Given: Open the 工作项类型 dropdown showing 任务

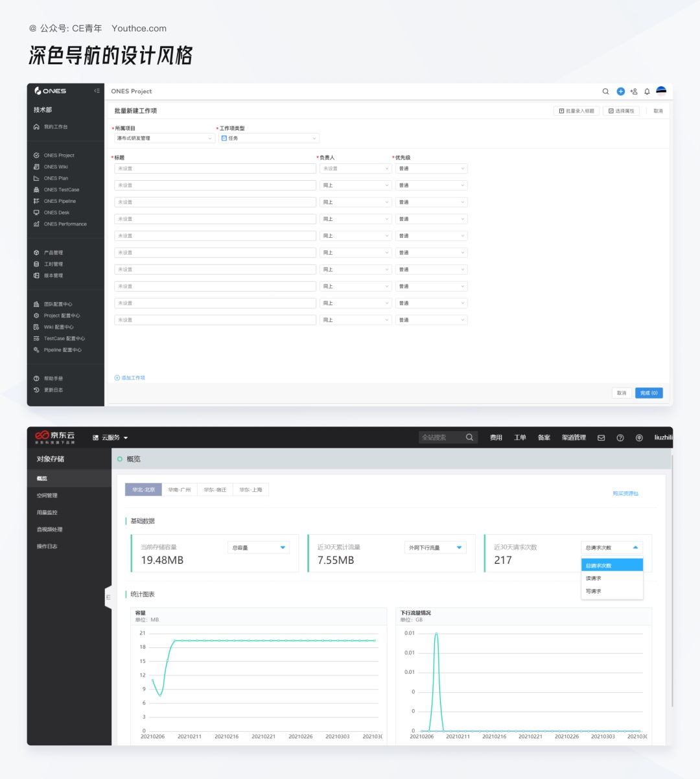Looking at the screenshot, I should coord(269,138).
